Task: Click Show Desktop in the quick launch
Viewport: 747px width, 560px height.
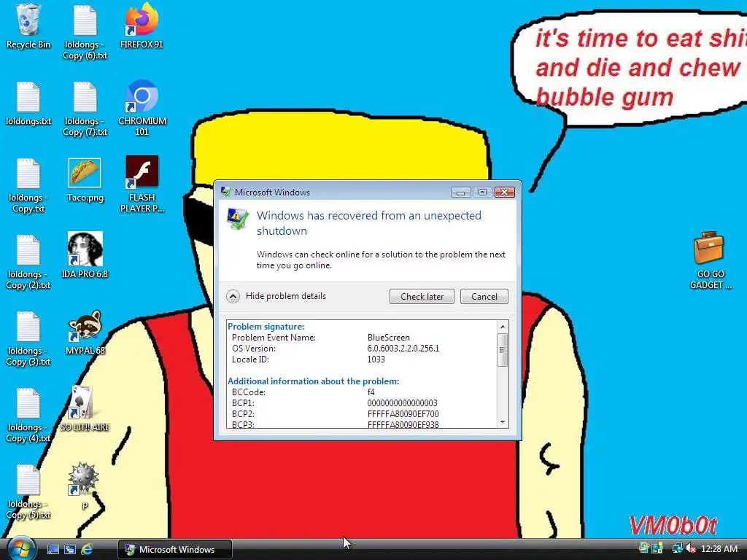Action: (53, 550)
